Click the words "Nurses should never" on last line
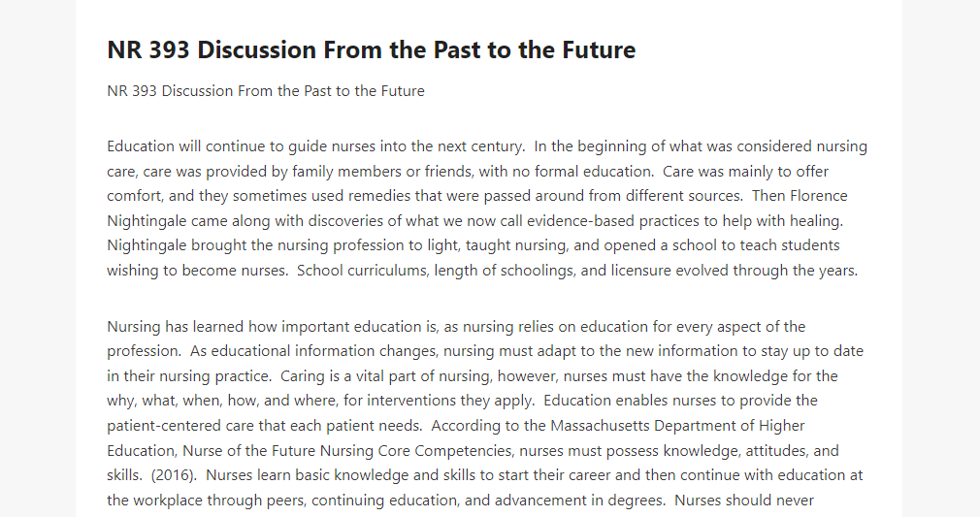 tap(744, 501)
